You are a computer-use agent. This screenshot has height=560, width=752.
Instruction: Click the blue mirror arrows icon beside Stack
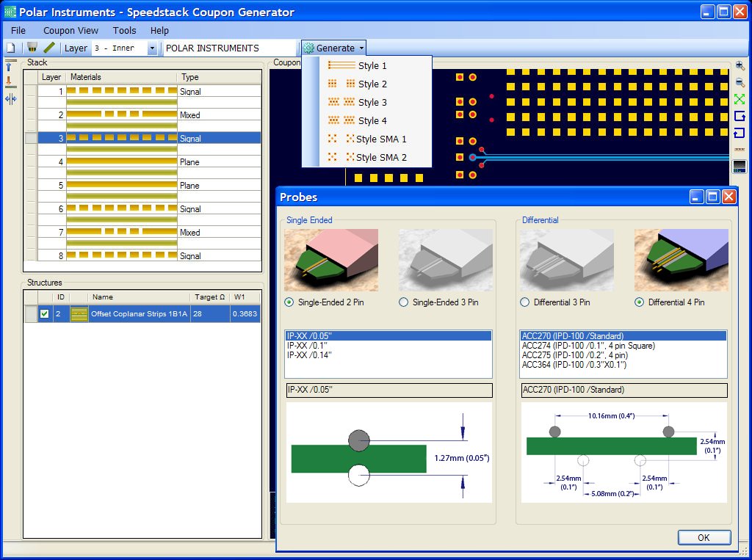(10, 99)
